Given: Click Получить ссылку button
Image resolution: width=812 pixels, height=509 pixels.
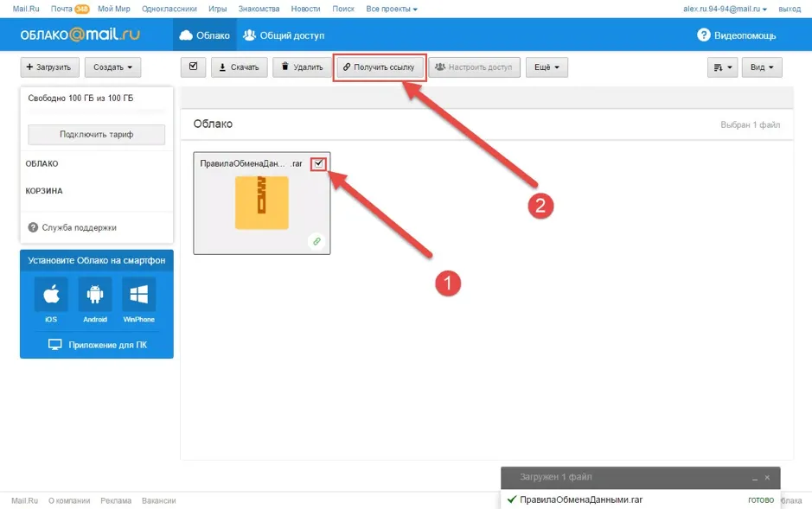Looking at the screenshot, I should 379,67.
